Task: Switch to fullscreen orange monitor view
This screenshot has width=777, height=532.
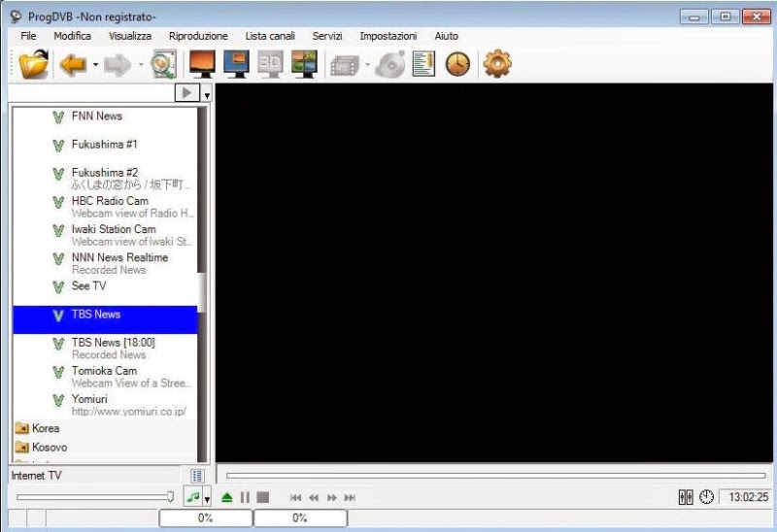Action: click(202, 64)
